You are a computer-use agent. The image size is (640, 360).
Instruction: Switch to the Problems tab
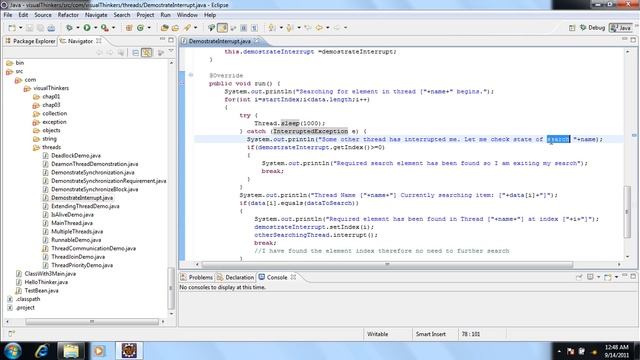tap(197, 277)
